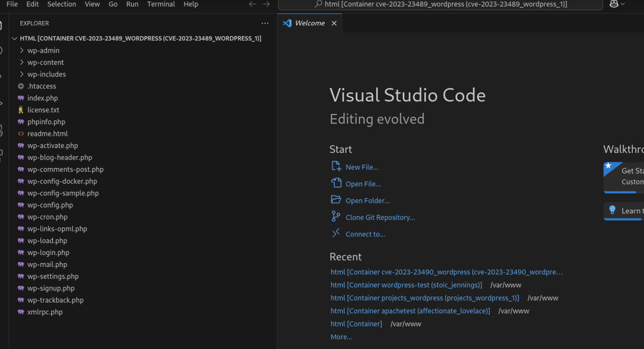Select wp-config-docker.php PHP icon
The height and width of the screenshot is (349, 644).
pos(21,181)
